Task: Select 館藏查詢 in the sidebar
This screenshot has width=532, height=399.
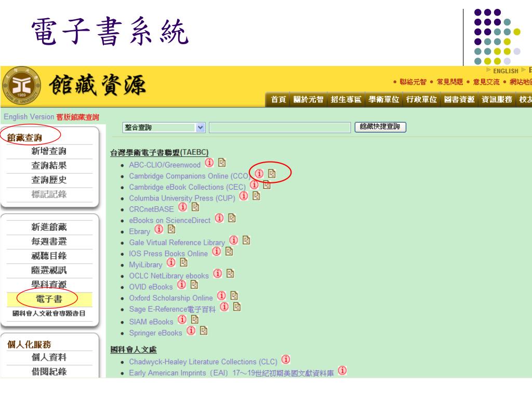Action: pyautogui.click(x=24, y=137)
